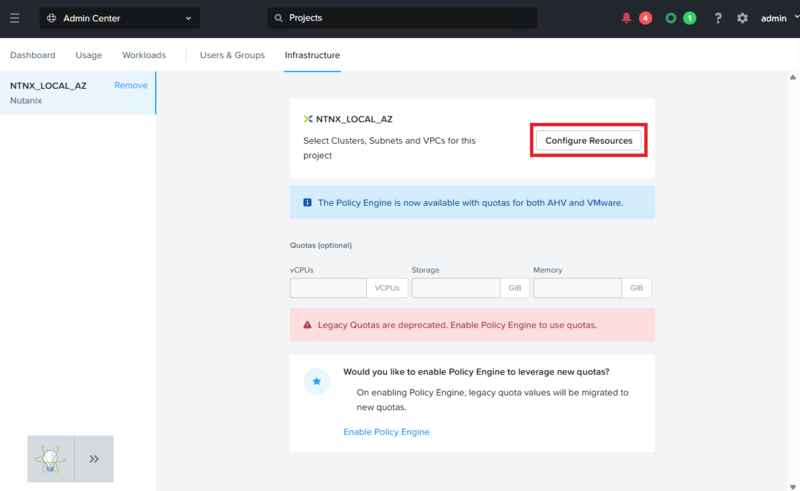Viewport: 800px width, 491px height.
Task: Click the Enable Policy Engine link
Action: 386,432
